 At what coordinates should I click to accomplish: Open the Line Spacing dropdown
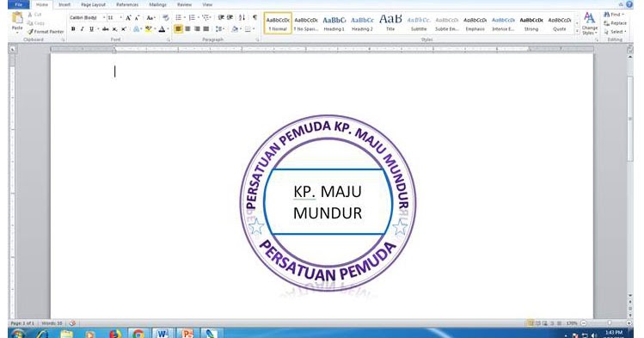[220, 29]
